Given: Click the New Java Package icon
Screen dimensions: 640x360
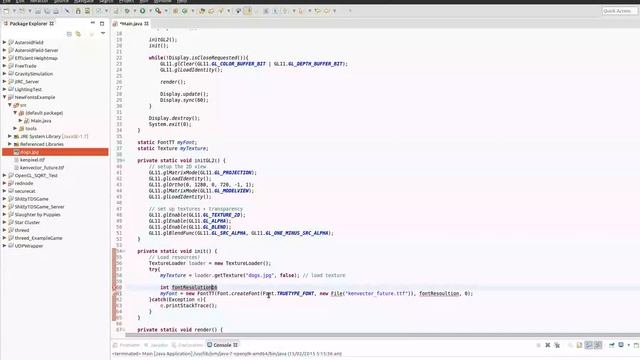Looking at the screenshot, I should tap(175, 11).
